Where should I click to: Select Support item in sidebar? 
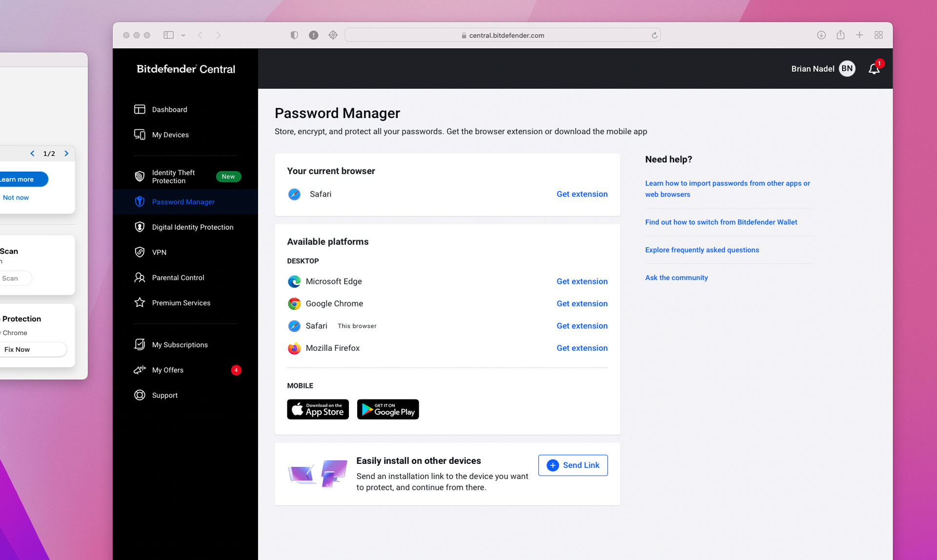coord(165,395)
